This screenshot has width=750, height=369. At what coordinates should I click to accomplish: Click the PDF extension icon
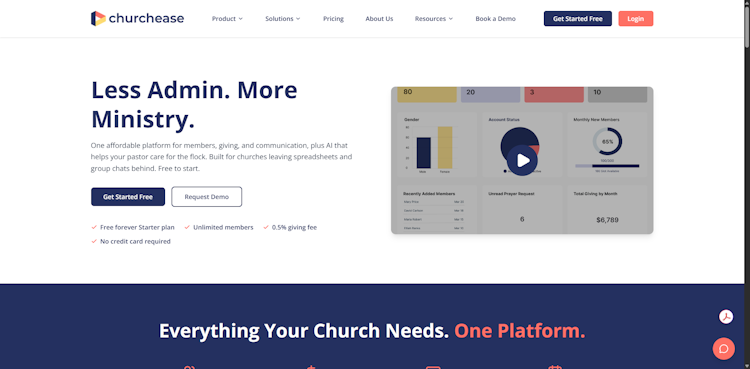726,317
